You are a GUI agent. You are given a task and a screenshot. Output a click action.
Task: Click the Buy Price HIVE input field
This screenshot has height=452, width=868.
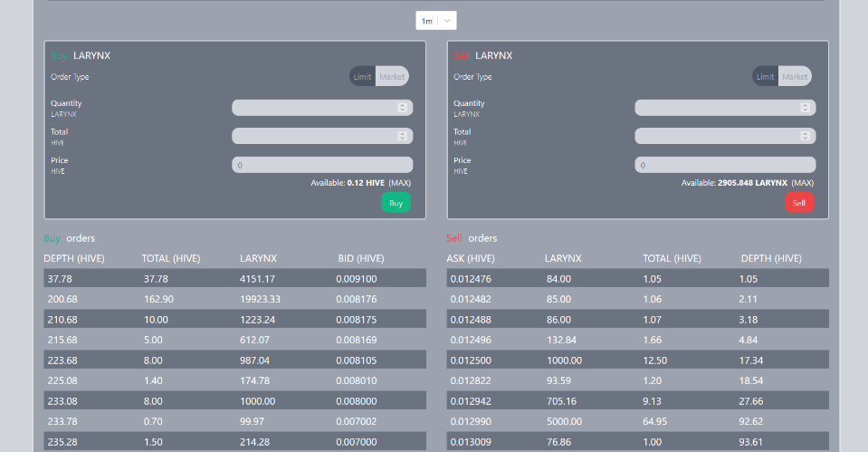(322, 165)
